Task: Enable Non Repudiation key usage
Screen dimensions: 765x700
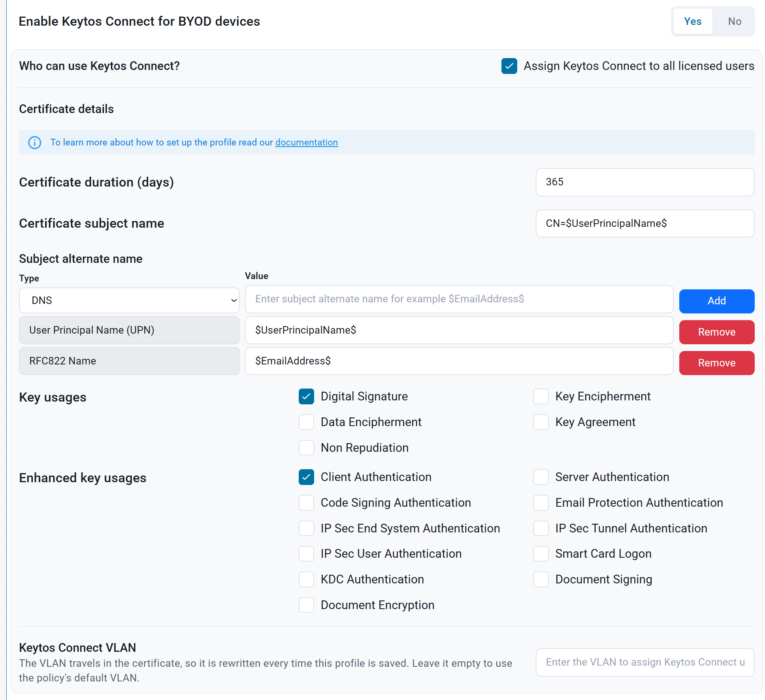Action: point(307,448)
